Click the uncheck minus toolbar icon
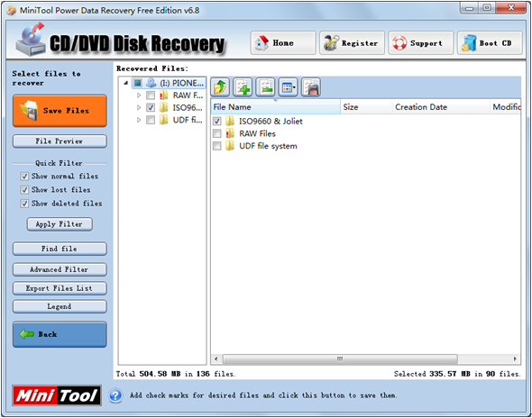 265,87
